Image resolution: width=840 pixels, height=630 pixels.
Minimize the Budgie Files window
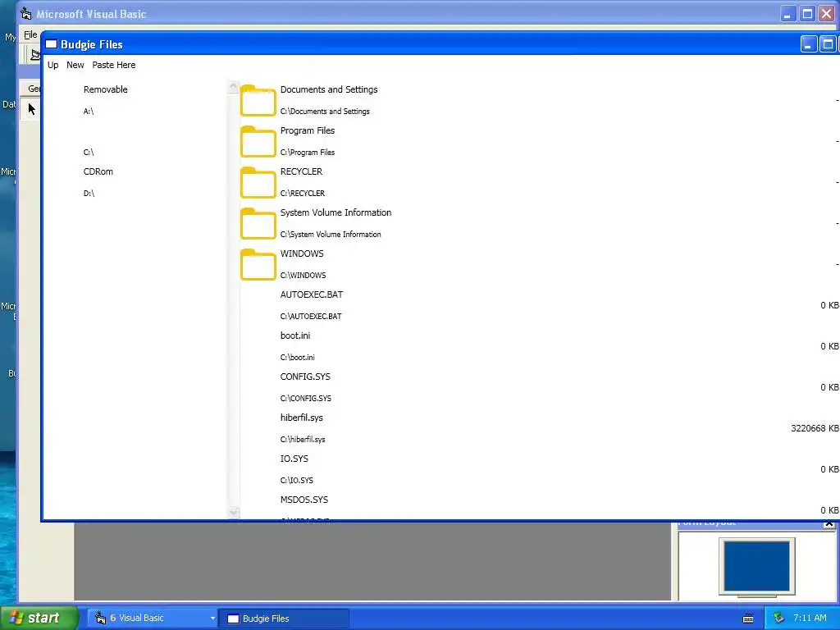point(808,44)
